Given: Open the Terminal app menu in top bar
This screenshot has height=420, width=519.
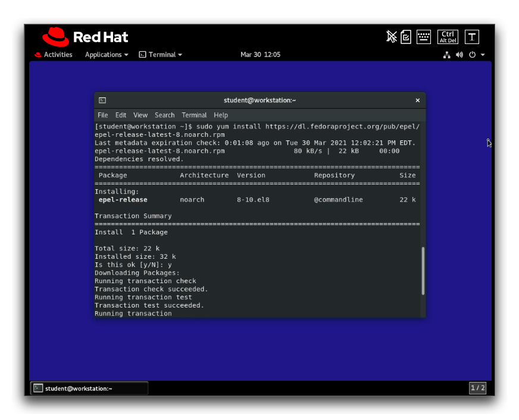Looking at the screenshot, I should pyautogui.click(x=161, y=55).
